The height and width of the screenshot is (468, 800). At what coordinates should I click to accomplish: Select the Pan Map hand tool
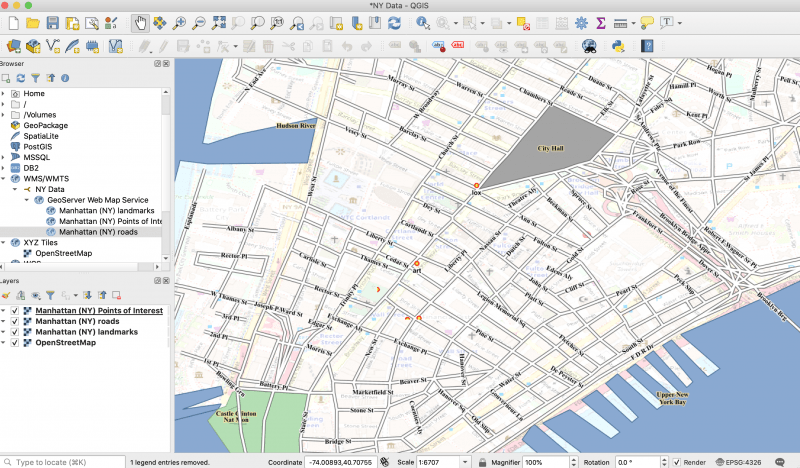[x=140, y=23]
